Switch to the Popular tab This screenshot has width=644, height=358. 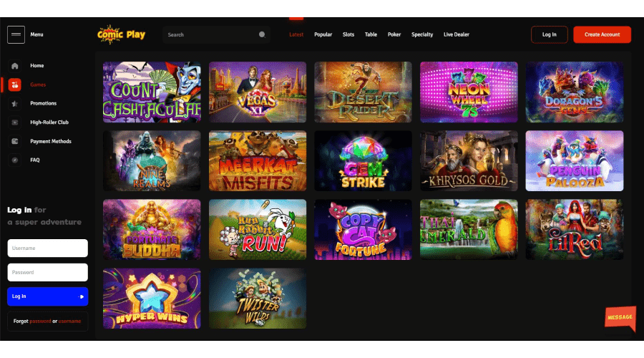323,34
